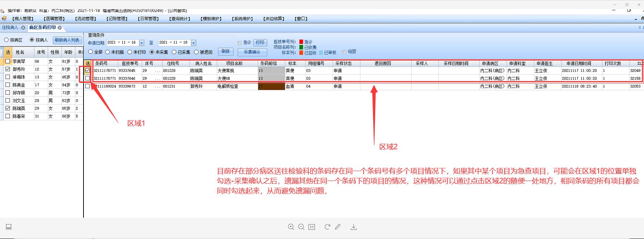Open the 病人管理 menu
The width and height of the screenshot is (644, 239).
click(x=23, y=19)
